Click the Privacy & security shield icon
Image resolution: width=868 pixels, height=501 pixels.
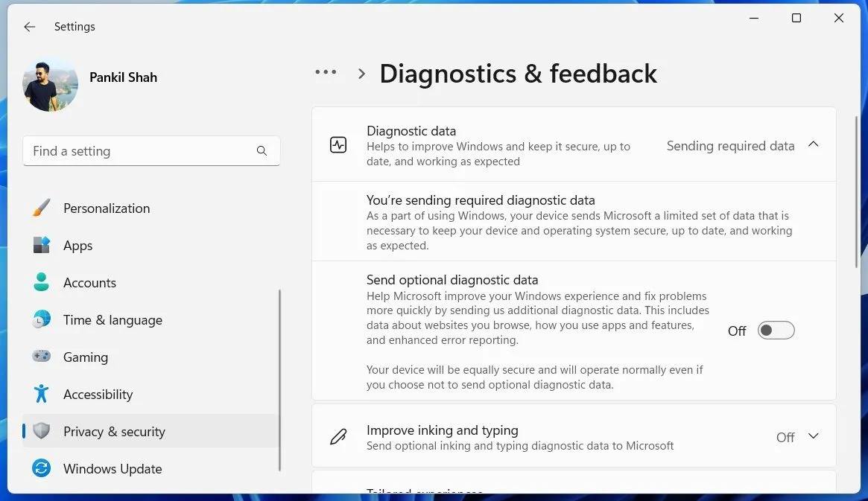42,431
